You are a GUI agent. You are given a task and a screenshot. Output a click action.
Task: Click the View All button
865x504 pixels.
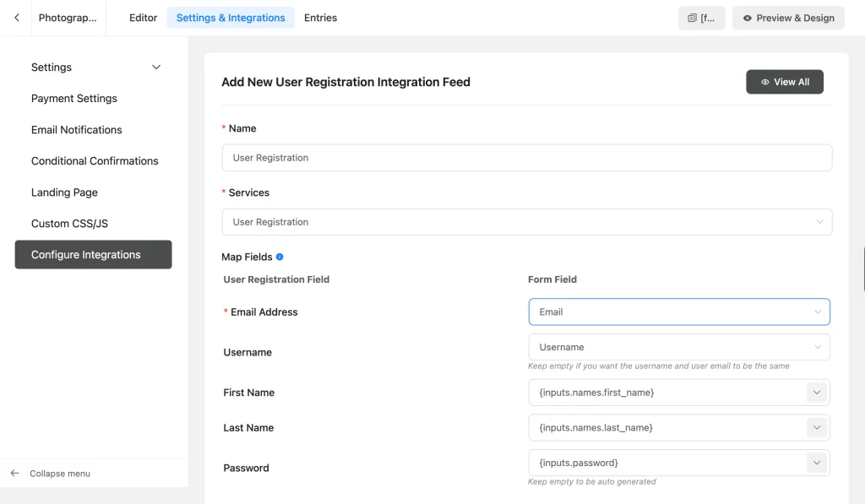pyautogui.click(x=785, y=82)
